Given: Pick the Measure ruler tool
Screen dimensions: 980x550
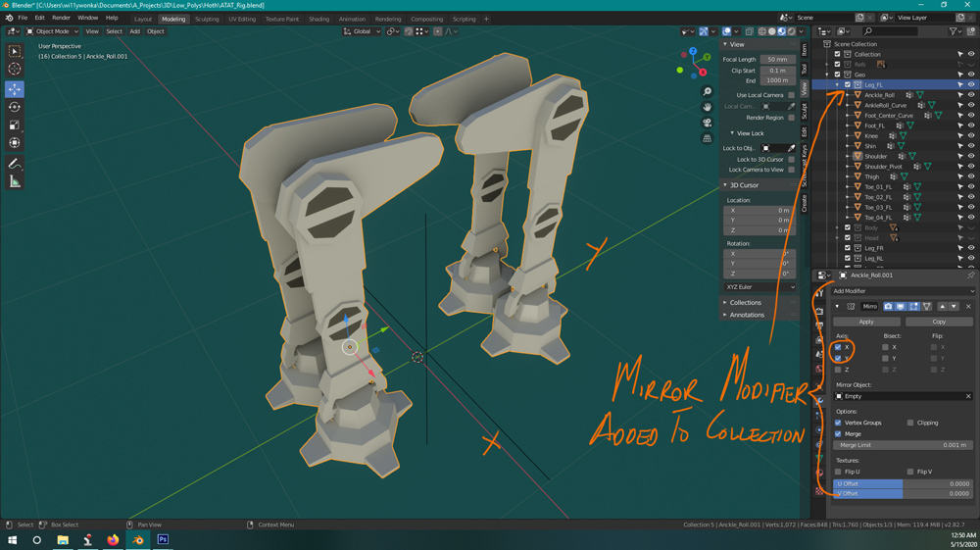Looking at the screenshot, I should point(15,181).
